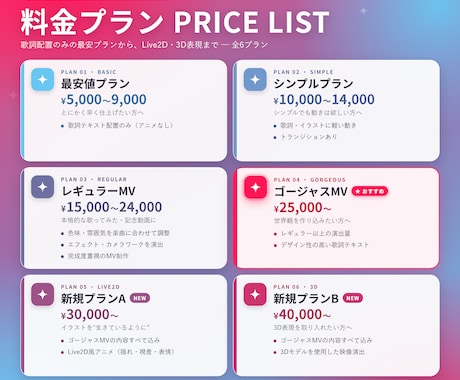
Task: Click the ¥25,000~ price in Gorgeous plan
Action: (x=303, y=208)
